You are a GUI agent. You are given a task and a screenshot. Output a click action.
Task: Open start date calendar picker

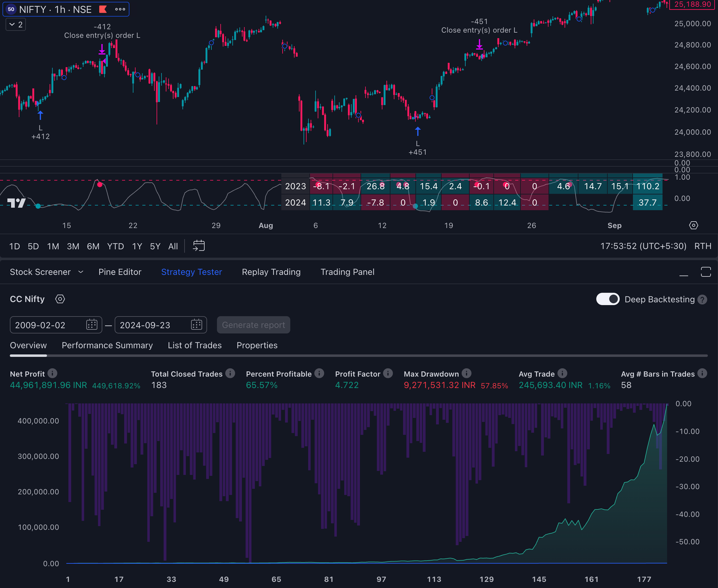pyautogui.click(x=92, y=325)
